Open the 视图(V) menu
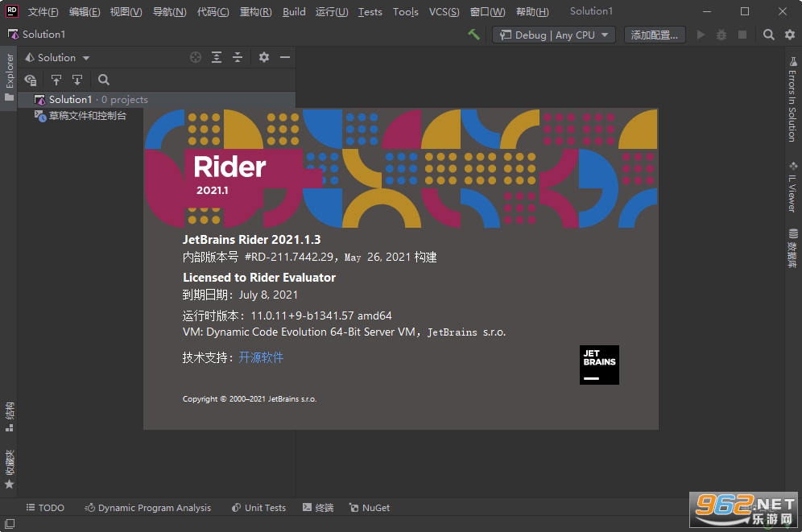The image size is (802, 532). coord(126,12)
